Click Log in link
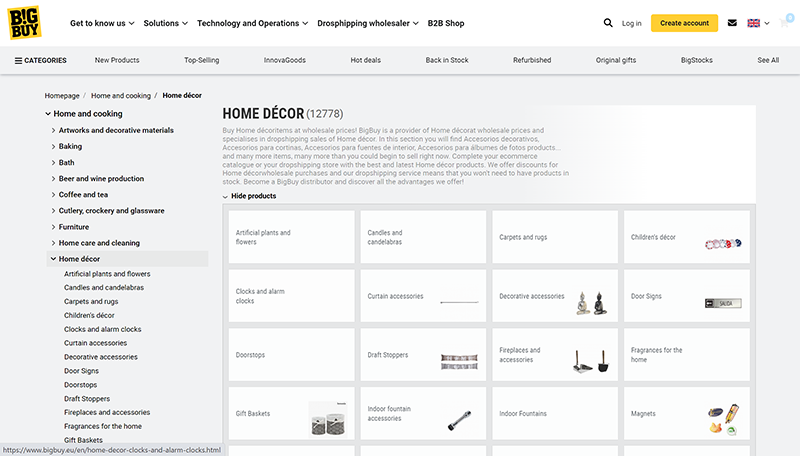Viewport: 800px width, 456px height. (x=632, y=23)
